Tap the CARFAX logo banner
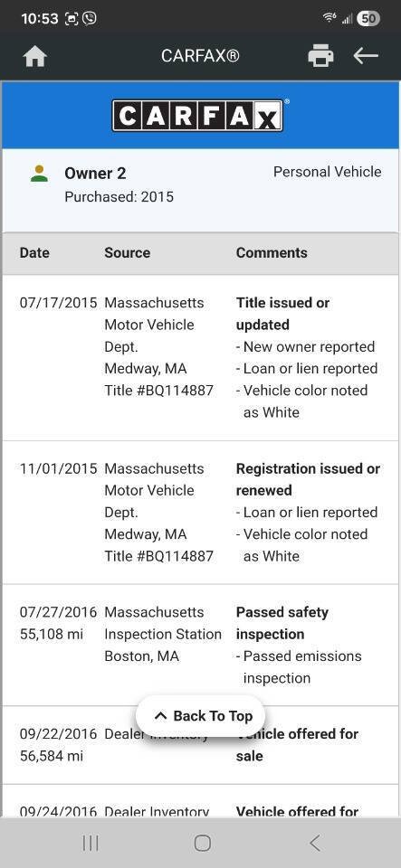Image resolution: width=401 pixels, height=868 pixels. point(201,115)
